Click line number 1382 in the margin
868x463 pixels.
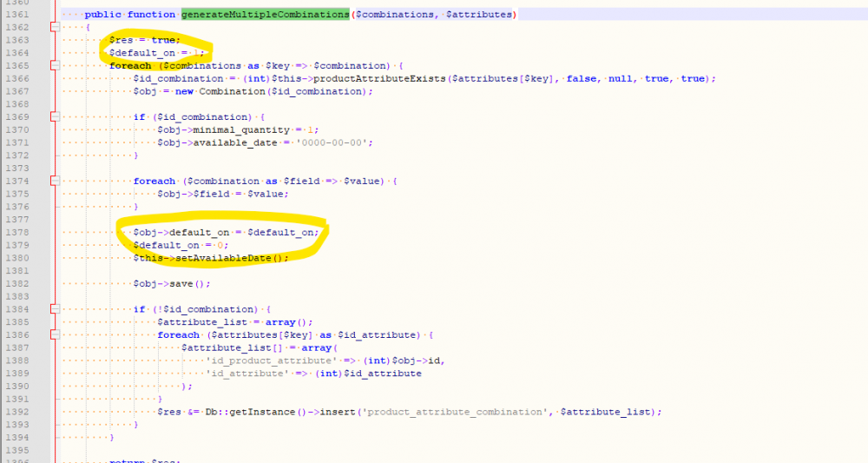point(17,283)
